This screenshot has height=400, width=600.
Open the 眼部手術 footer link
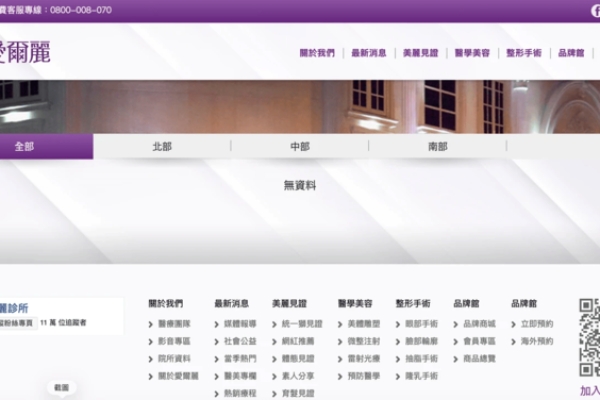click(x=421, y=324)
